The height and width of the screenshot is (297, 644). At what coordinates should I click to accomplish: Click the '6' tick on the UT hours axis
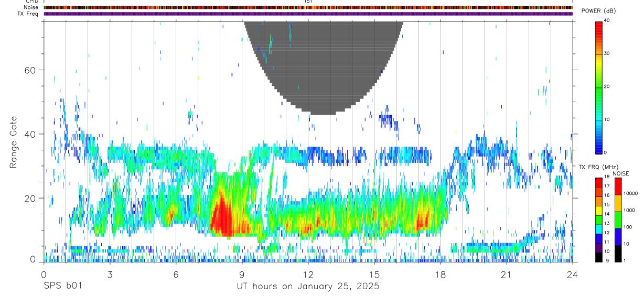(176, 274)
